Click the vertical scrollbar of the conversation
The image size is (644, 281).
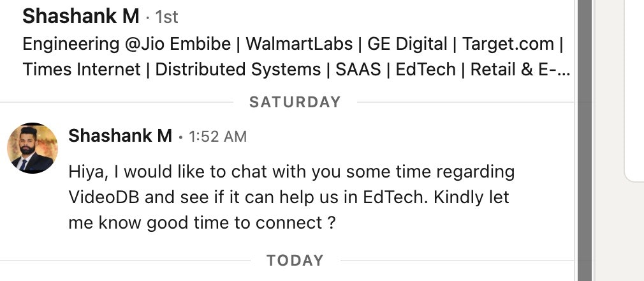coord(584,140)
